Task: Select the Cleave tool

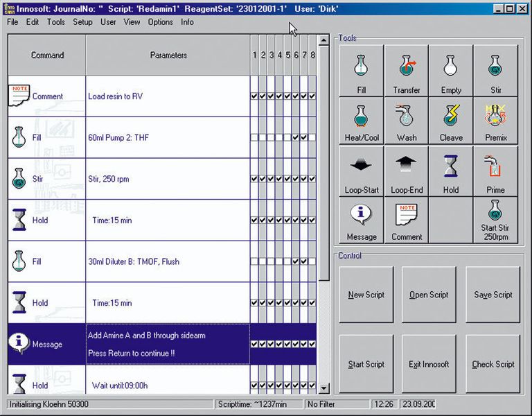Action: coord(451,121)
